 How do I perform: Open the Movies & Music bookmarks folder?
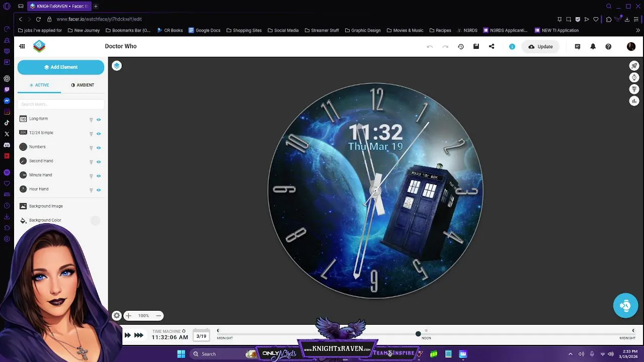[405, 30]
